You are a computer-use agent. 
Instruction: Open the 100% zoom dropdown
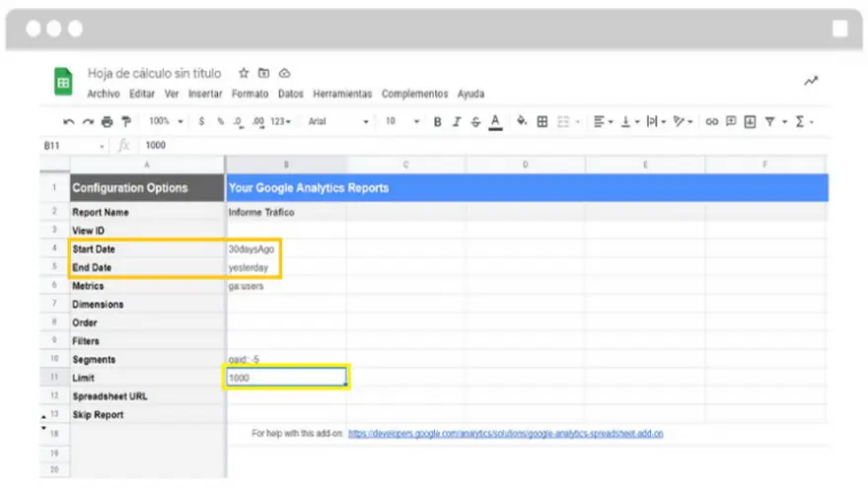tap(166, 121)
